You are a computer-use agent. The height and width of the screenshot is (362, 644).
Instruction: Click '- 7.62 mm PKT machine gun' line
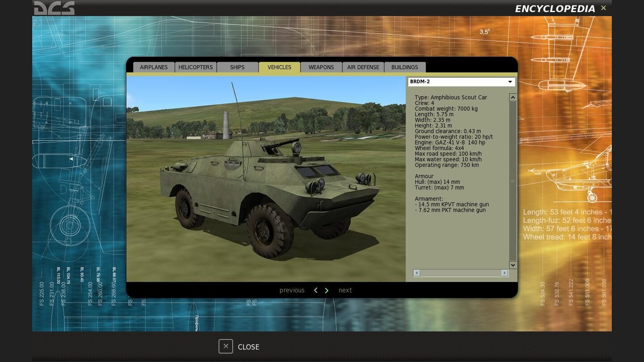click(x=450, y=210)
